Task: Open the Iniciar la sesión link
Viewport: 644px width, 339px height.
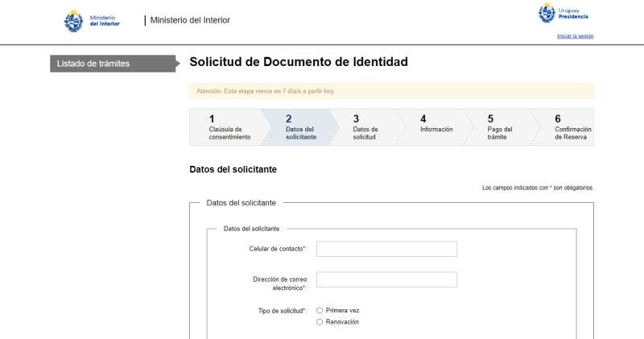Action: click(x=575, y=36)
